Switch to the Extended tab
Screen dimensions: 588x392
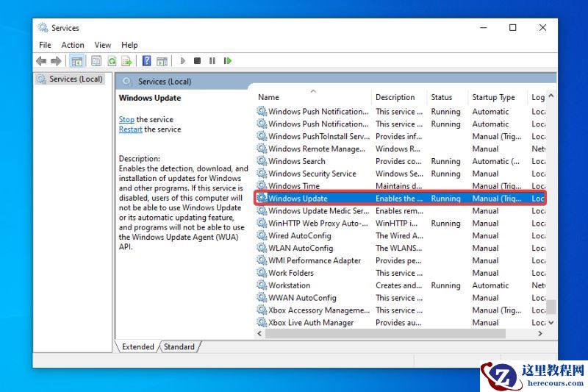(x=137, y=346)
